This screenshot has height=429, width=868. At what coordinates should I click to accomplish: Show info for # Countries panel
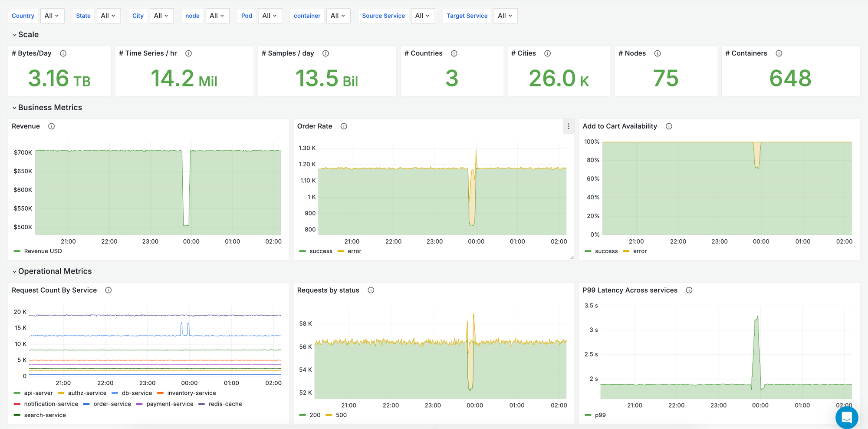pyautogui.click(x=454, y=53)
